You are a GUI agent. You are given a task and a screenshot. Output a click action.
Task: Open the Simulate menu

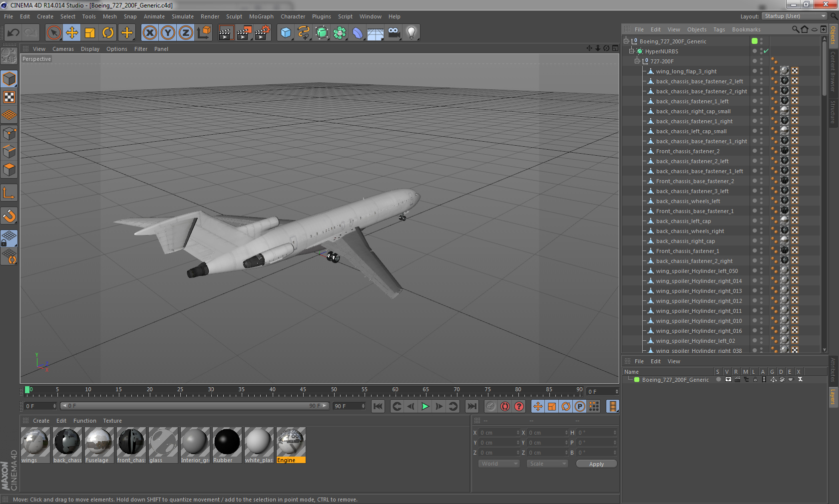pos(183,16)
